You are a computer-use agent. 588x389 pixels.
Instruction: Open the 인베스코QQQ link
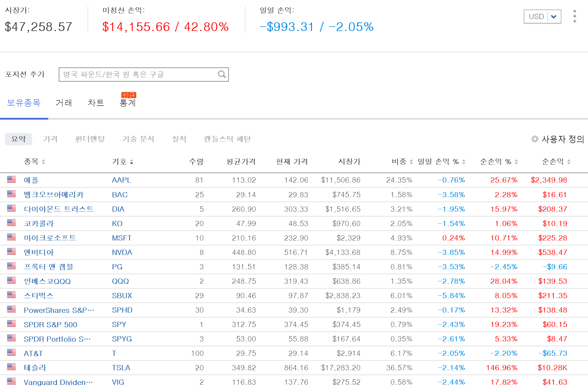pyautogui.click(x=47, y=281)
